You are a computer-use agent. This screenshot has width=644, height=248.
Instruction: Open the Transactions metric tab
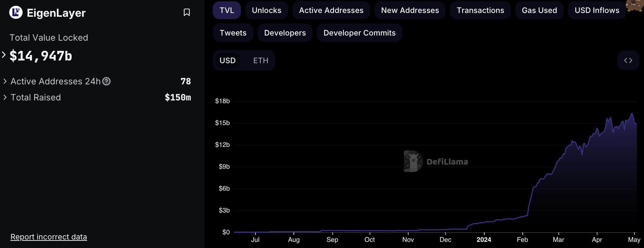tap(480, 10)
